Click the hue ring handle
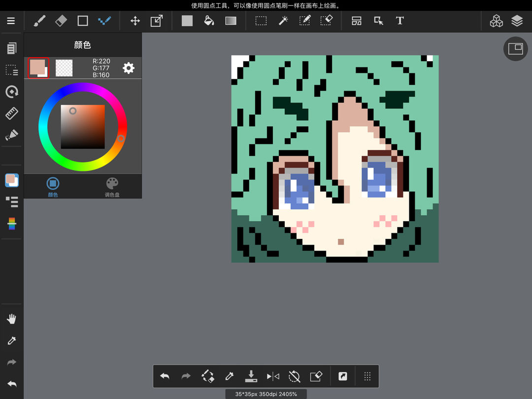532x399 pixels. point(121,138)
